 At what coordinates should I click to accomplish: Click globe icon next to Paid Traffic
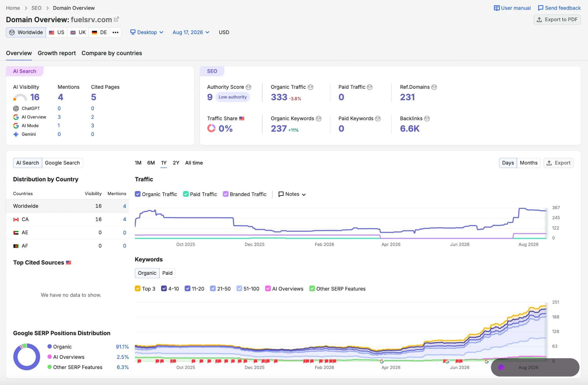tap(370, 87)
